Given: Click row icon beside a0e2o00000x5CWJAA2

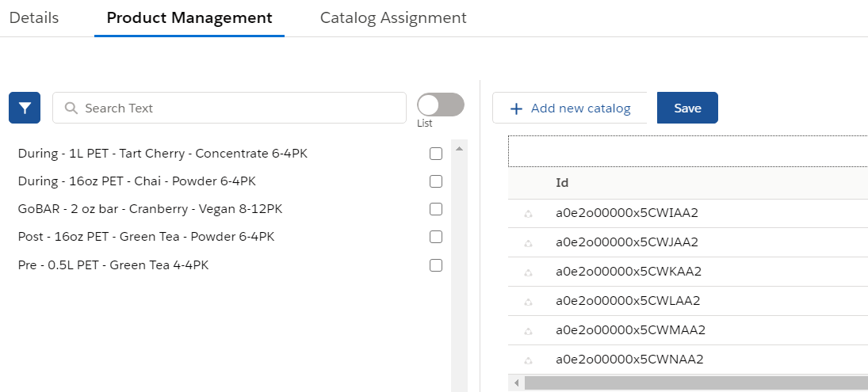Looking at the screenshot, I should coord(529,243).
